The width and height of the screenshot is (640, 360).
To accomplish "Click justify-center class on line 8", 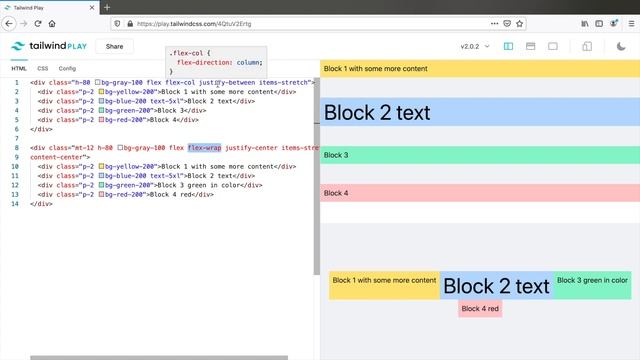I will [251, 148].
